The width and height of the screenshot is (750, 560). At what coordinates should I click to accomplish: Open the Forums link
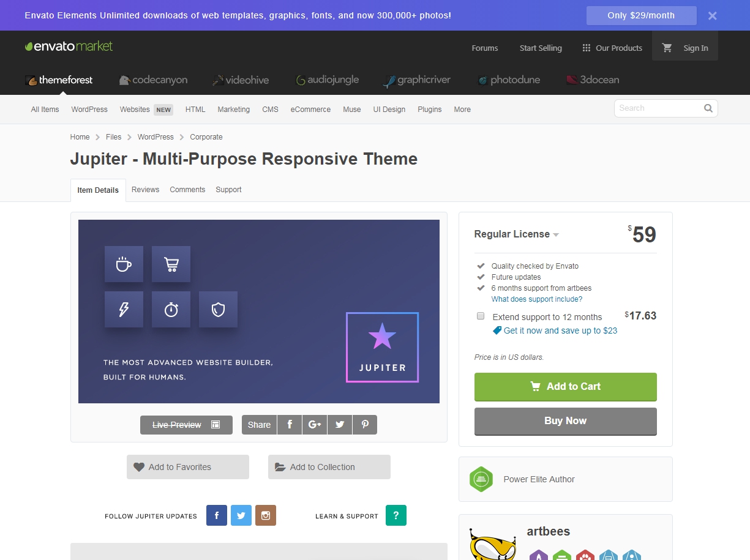(x=485, y=48)
